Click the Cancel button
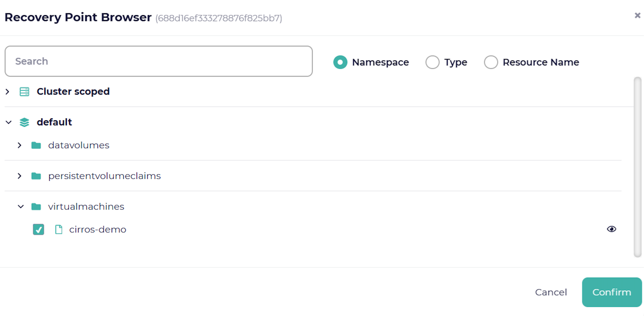The image size is (644, 316). click(551, 292)
